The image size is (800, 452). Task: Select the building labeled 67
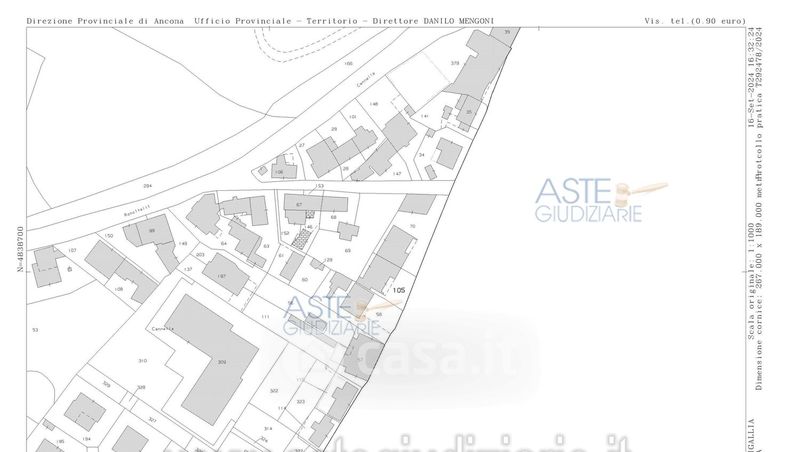point(300,204)
